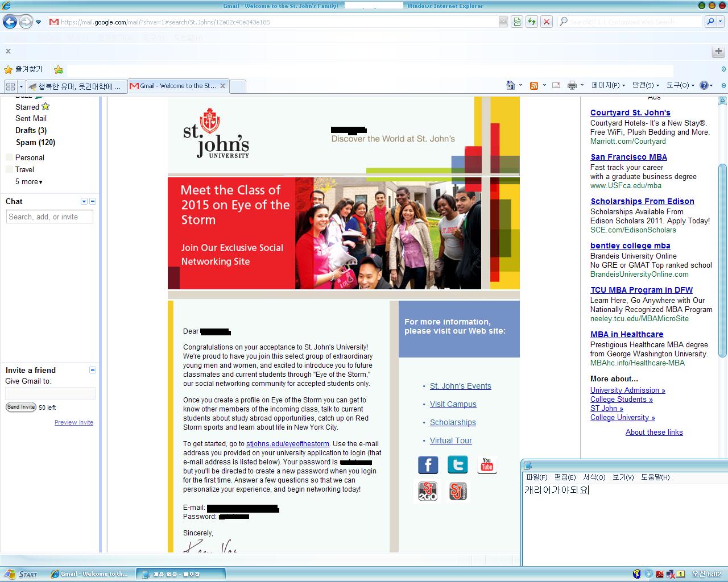Viewport: 728px width, 582px height.
Task: Click the Facebook icon in the email
Action: (x=428, y=465)
